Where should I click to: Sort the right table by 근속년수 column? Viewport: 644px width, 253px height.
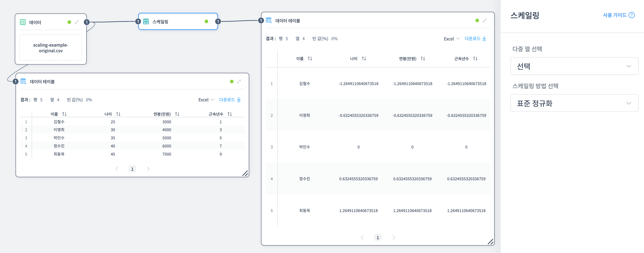[x=475, y=58]
